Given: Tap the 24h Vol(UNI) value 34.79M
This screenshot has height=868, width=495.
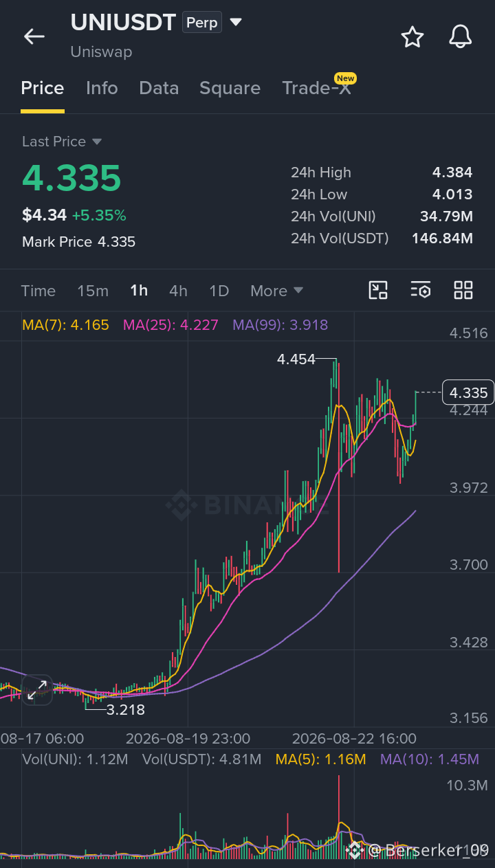Looking at the screenshot, I should click(x=446, y=216).
